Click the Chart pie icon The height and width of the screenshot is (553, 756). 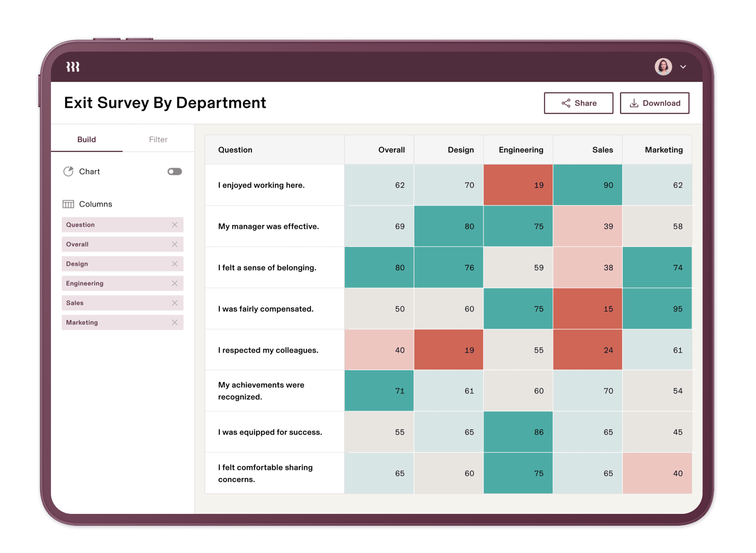[x=68, y=171]
